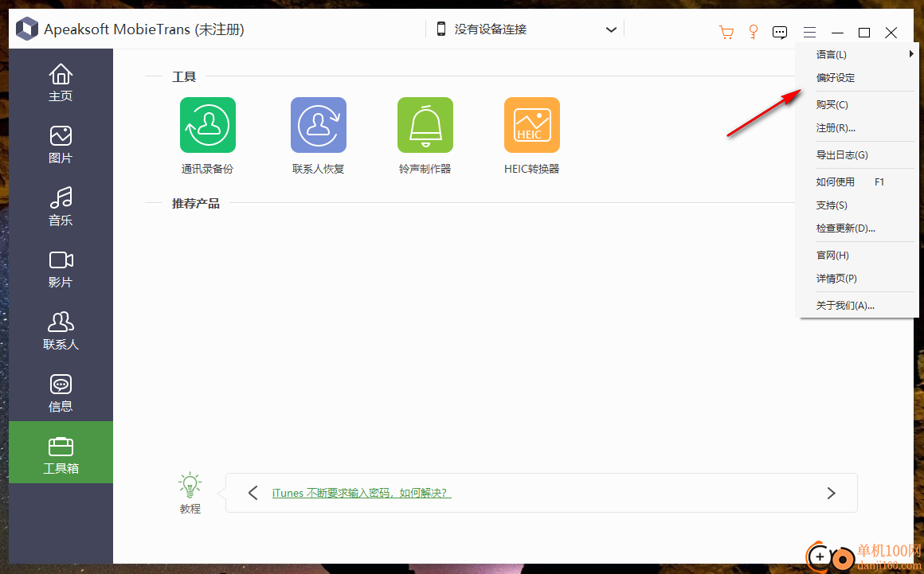The image size is (924, 574).
Task: Open 如何使用 help entry
Action: tap(857, 182)
